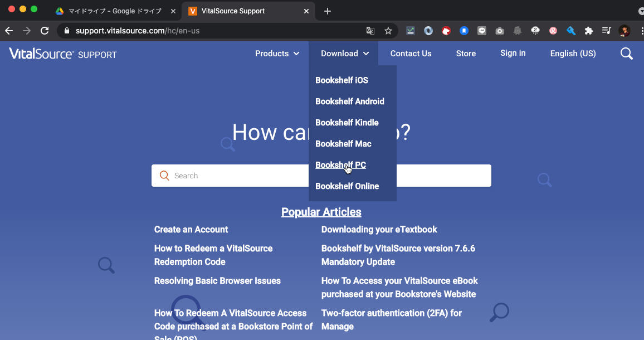Choose Bookshelf Android from Download menu
Viewport: 644px width, 340px height.
350,101
